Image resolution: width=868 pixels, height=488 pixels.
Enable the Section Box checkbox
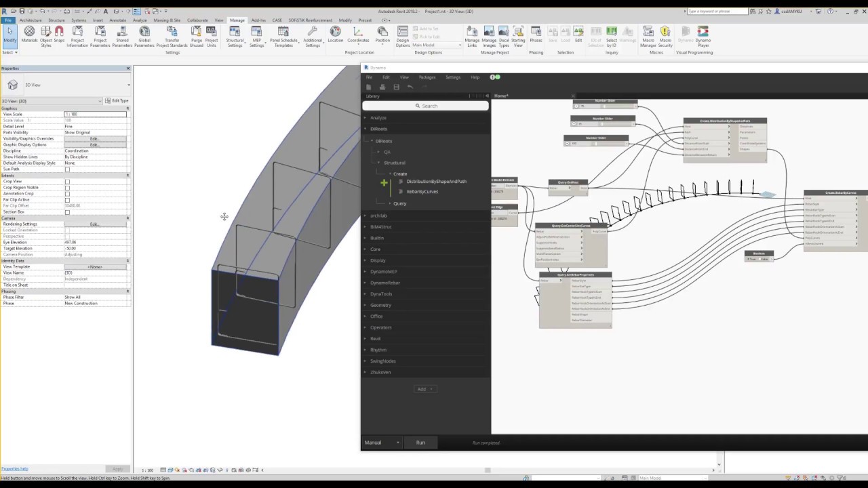click(67, 212)
